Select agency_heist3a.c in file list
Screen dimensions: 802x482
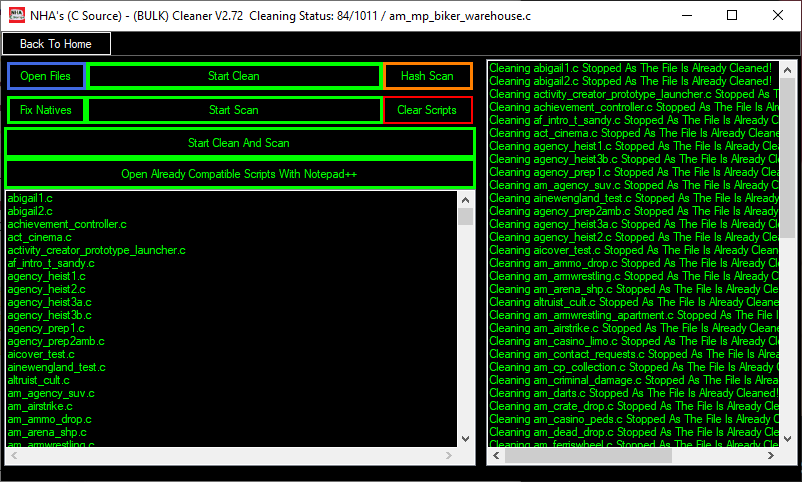pyautogui.click(x=50, y=302)
